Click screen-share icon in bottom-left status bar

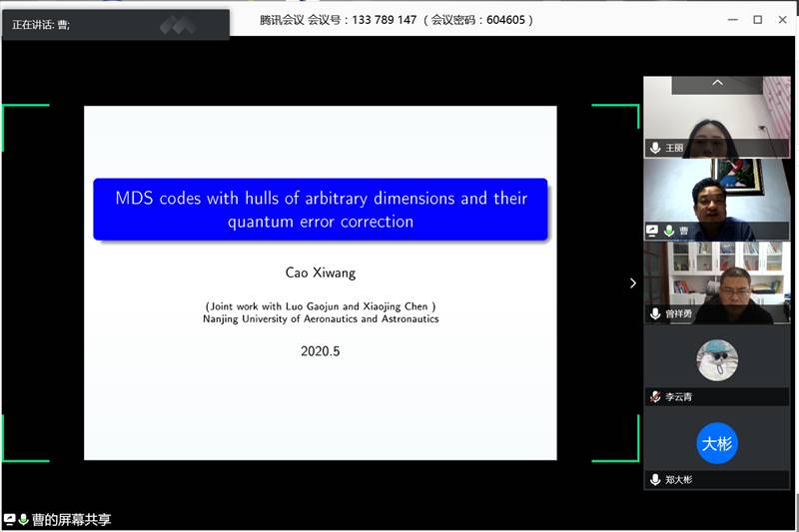tap(9, 519)
